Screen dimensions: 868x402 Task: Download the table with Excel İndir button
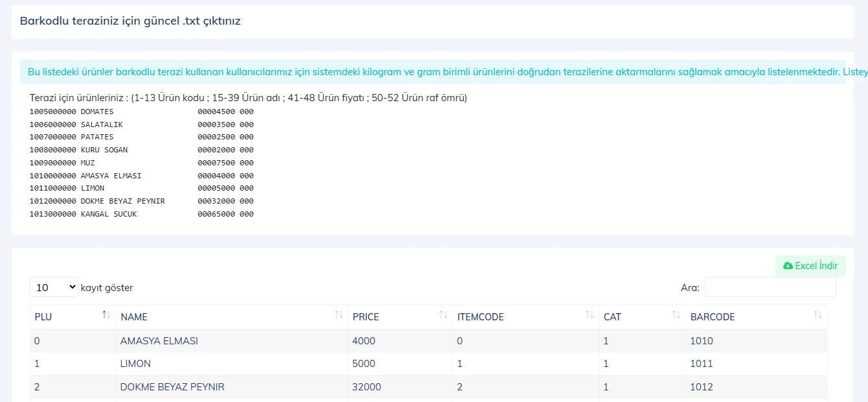pyautogui.click(x=810, y=266)
